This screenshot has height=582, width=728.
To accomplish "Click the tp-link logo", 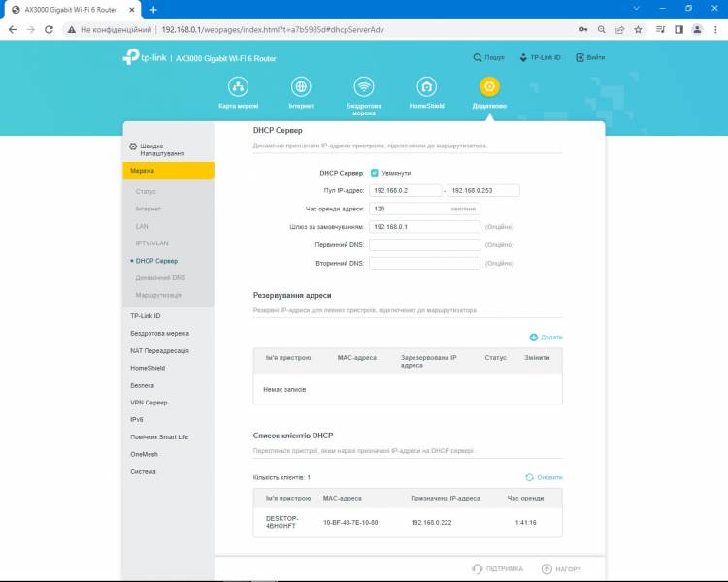I will (x=145, y=57).
